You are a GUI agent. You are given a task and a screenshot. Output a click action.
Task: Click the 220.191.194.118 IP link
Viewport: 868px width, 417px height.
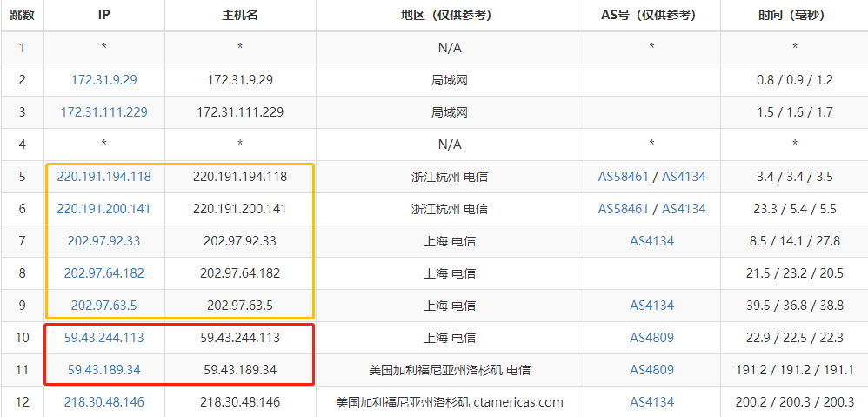pyautogui.click(x=103, y=177)
